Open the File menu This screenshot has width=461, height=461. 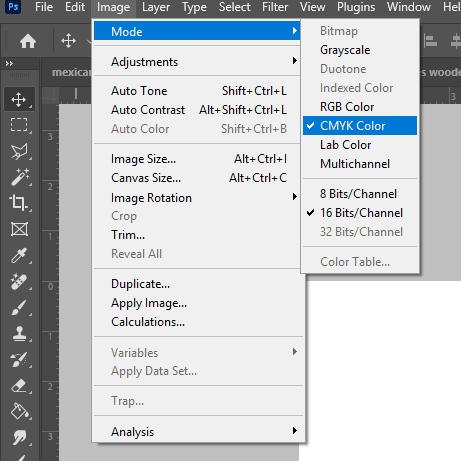(44, 7)
